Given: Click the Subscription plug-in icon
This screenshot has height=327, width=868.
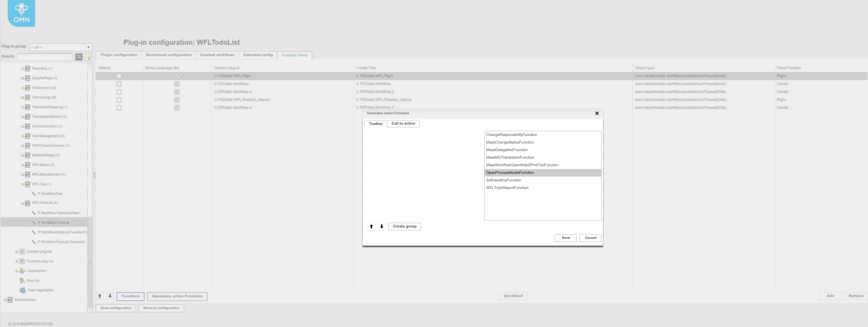Looking at the screenshot, I should click(x=28, y=88).
